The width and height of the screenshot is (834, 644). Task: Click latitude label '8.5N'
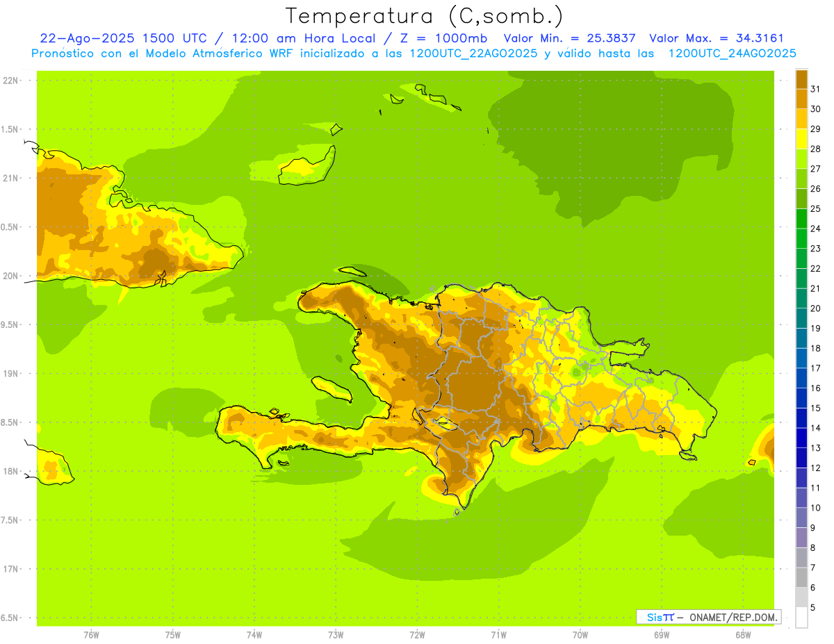[x=10, y=422]
